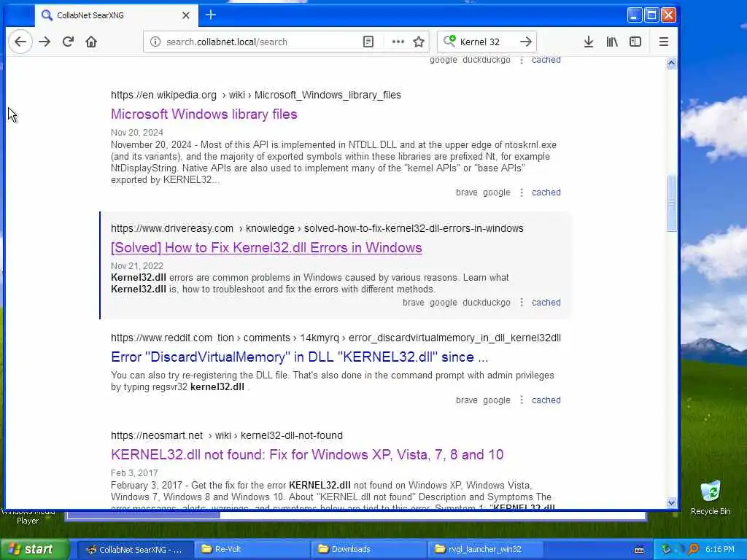
Task: Click the Feb 3, 2017 date text
Action: pos(134,472)
